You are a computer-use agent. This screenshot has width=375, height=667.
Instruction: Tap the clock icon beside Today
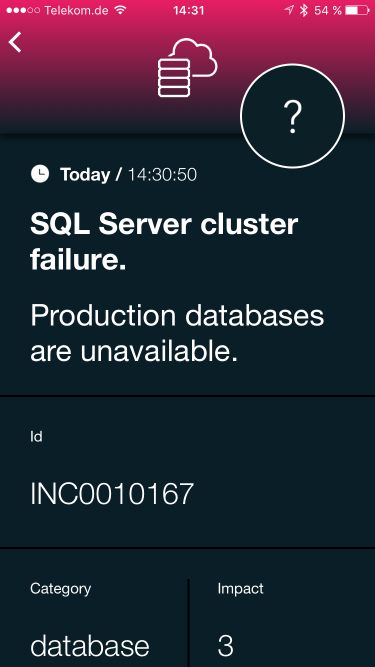pos(40,174)
